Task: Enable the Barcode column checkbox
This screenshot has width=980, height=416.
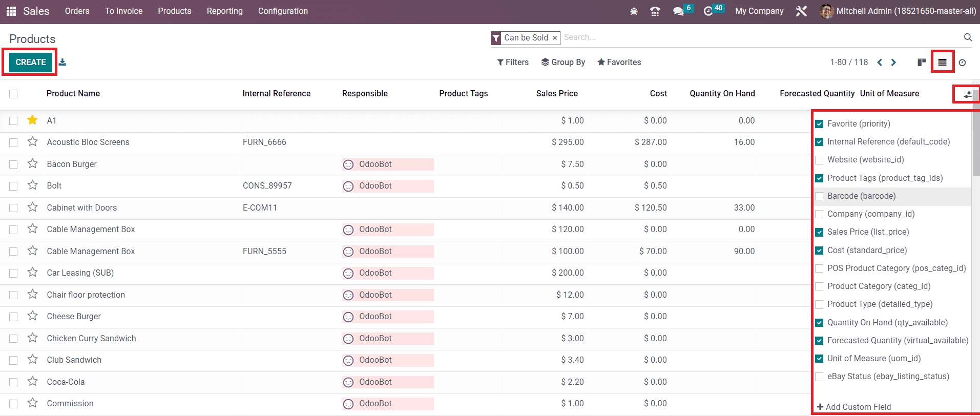Action: point(819,196)
